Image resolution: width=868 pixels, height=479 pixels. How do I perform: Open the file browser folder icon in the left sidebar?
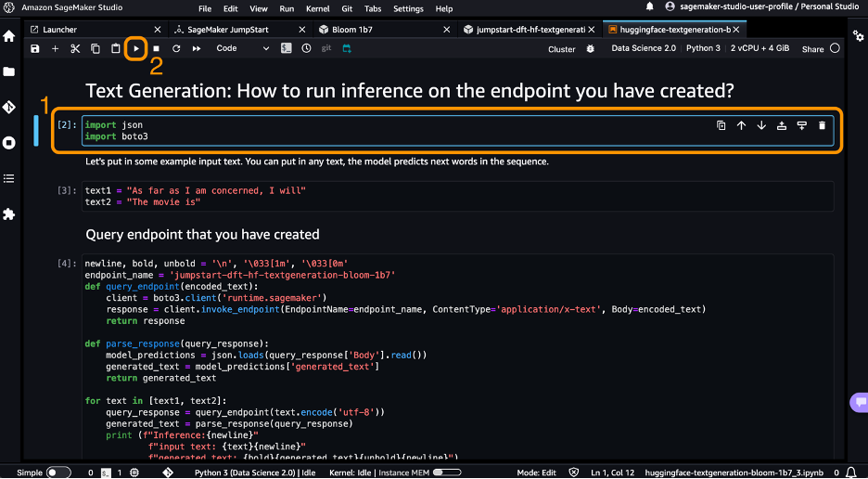(9, 71)
